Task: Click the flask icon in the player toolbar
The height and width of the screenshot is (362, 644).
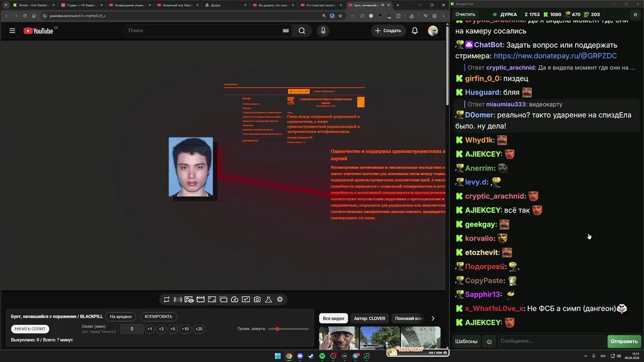Action: pos(268,300)
